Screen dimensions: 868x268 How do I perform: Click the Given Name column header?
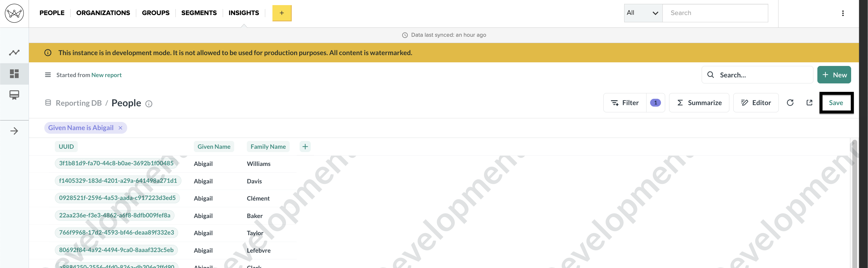point(214,146)
